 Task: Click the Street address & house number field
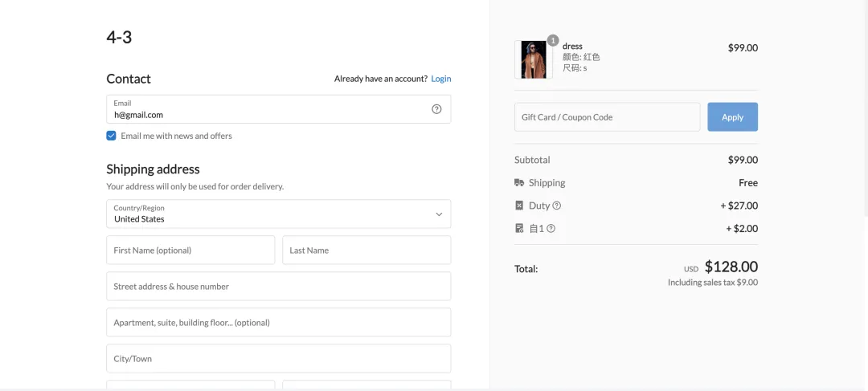[278, 287]
